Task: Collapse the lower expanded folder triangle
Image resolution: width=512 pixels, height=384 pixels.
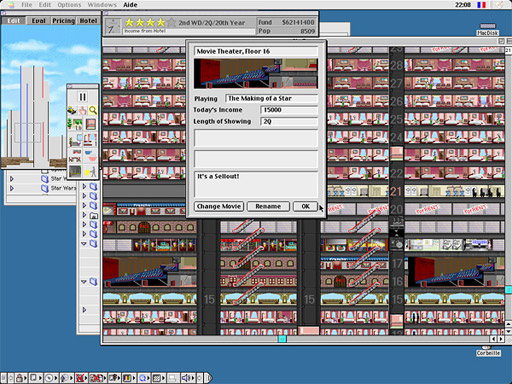Action: point(84,282)
